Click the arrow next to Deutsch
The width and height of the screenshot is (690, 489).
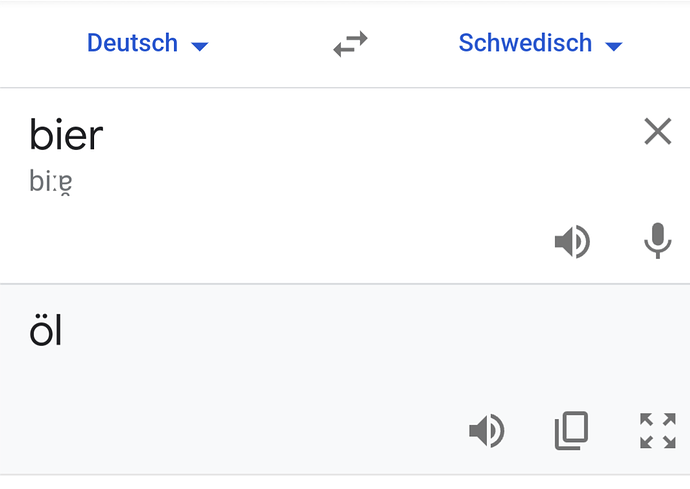199,46
